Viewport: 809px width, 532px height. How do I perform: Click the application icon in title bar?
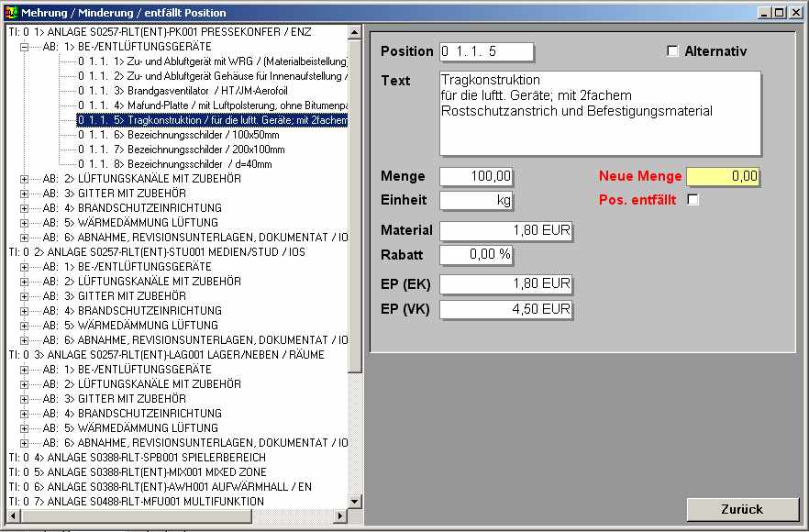click(x=11, y=13)
